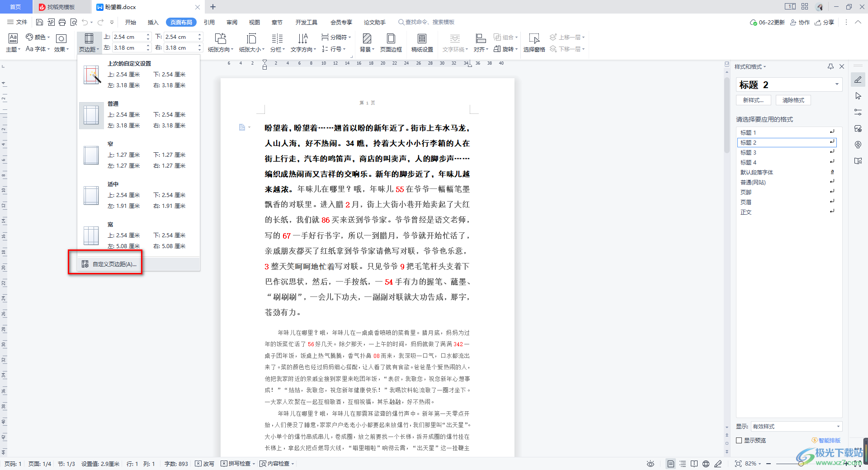Click the zoom out minus button
The height and width of the screenshot is (470, 868).
769,464
